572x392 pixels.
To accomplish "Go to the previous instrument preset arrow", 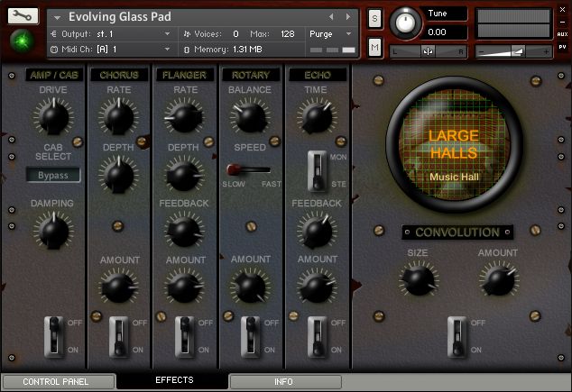I will 331,17.
